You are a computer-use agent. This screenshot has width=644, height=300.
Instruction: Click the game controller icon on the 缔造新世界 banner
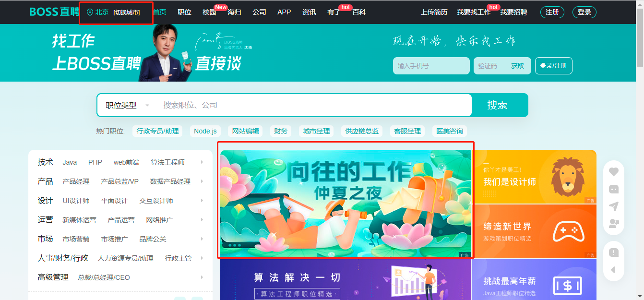point(569,231)
